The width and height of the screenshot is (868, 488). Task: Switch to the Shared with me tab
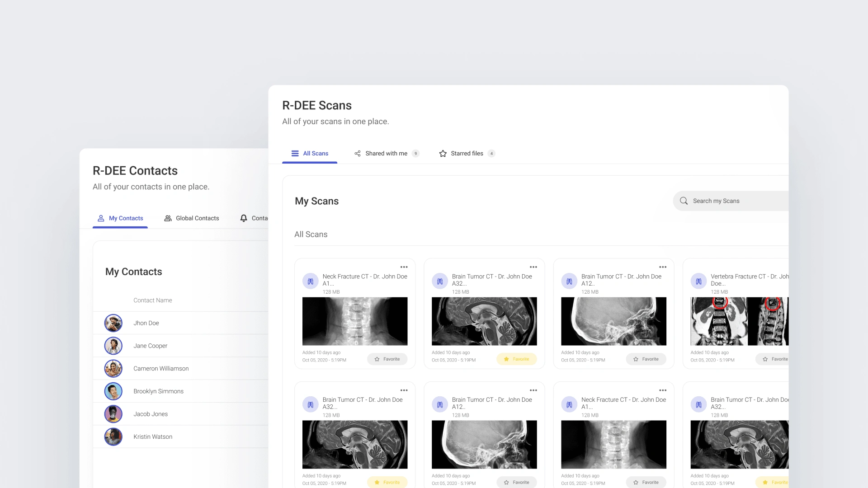click(x=386, y=154)
